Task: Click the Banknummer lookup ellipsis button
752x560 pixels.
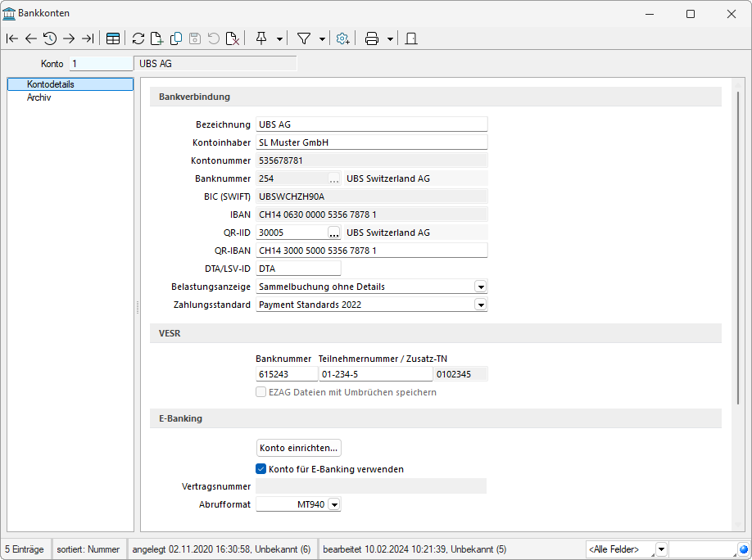Action: click(333, 178)
